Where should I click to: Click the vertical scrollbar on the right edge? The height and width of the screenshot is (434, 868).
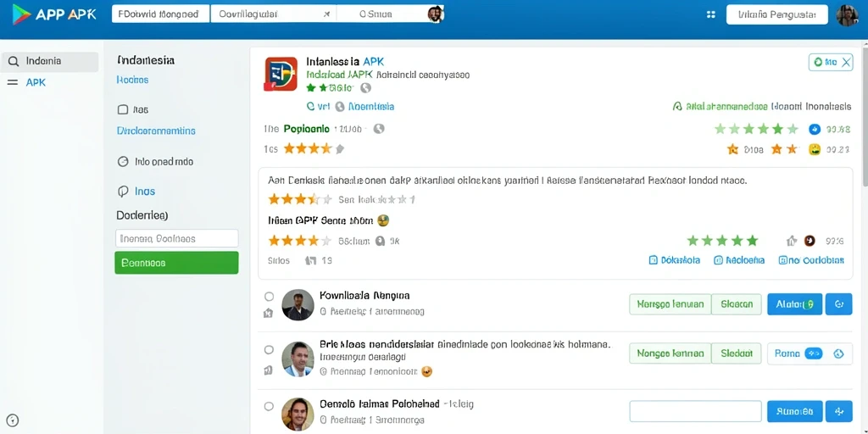864,119
